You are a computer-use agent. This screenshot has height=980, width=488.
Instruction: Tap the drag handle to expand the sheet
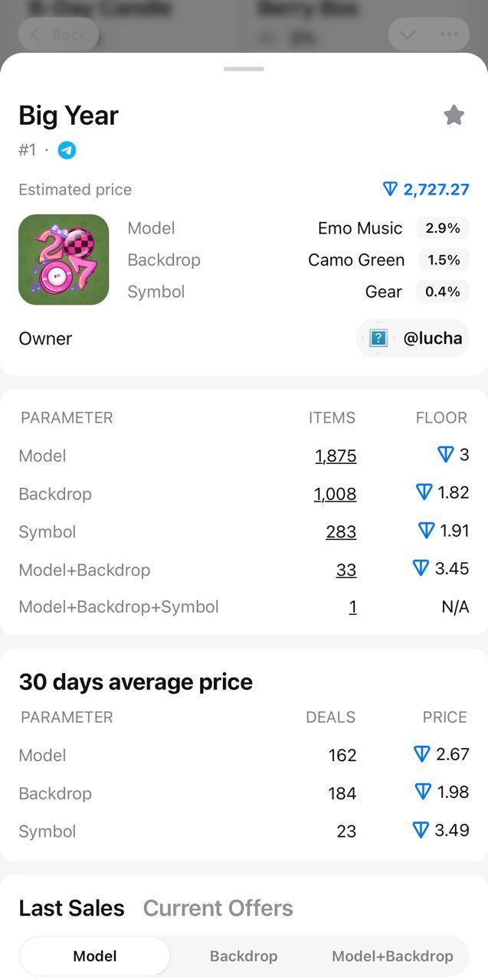tap(244, 69)
